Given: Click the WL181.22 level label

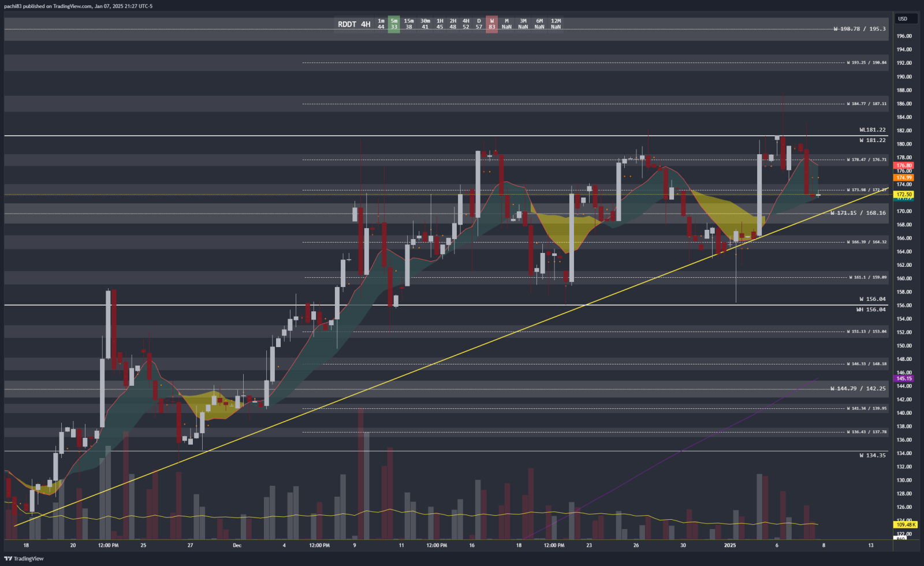Looking at the screenshot, I should point(873,130).
